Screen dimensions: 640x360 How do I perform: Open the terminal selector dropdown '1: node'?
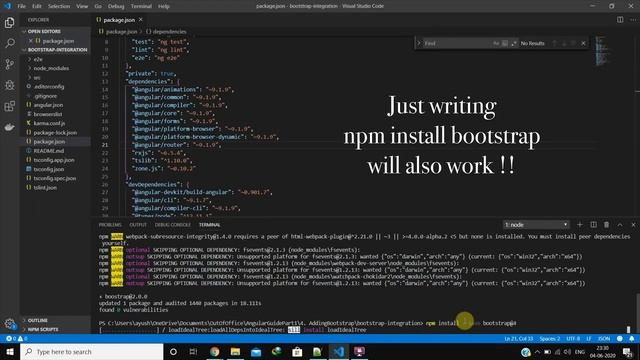tap(536, 224)
